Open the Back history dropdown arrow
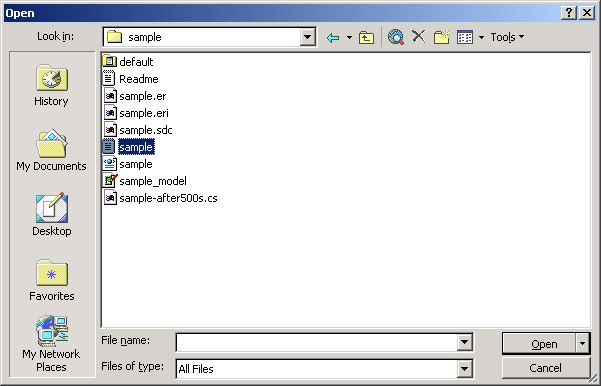This screenshot has height=386, width=601. (349, 38)
